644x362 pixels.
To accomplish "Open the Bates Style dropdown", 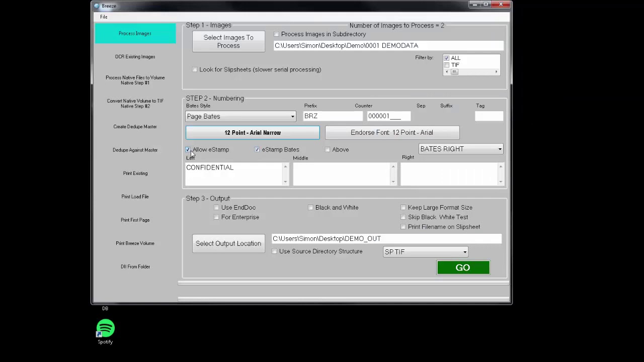I will point(241,116).
